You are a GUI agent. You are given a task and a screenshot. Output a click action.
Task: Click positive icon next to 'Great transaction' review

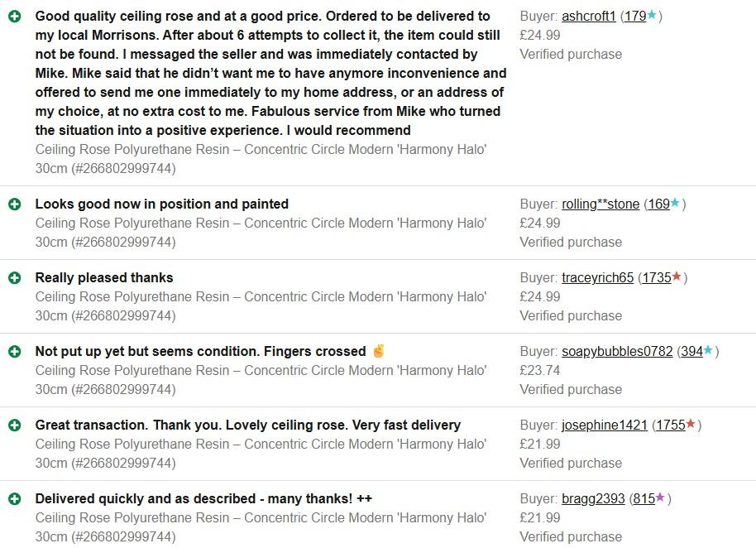click(14, 425)
